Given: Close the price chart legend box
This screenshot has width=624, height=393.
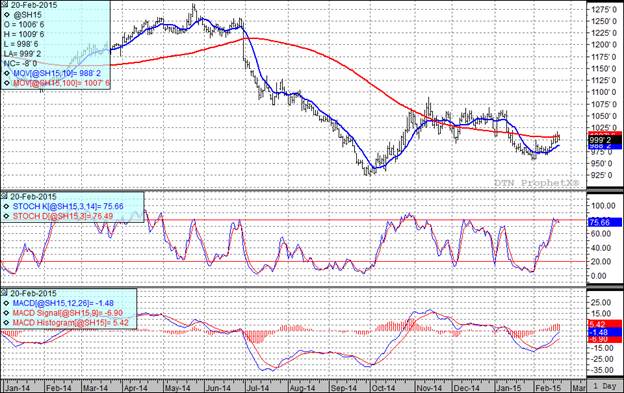Looking at the screenshot, I should (x=4, y=5).
